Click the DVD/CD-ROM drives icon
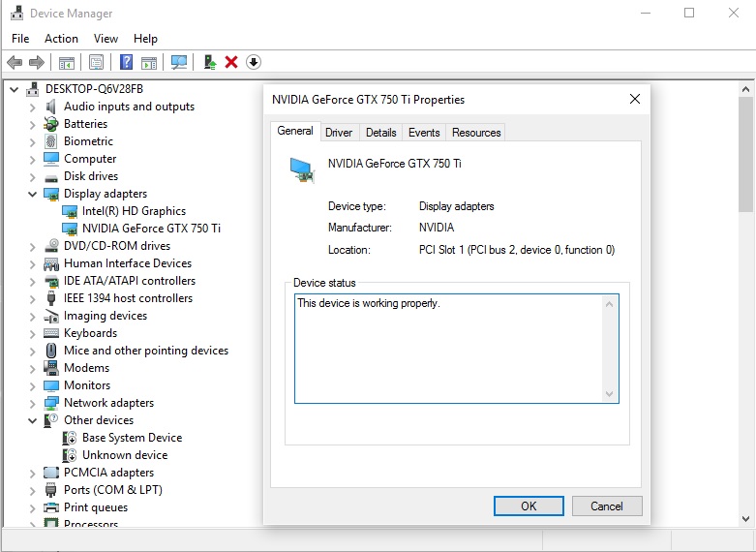The image size is (756, 552). (x=51, y=246)
